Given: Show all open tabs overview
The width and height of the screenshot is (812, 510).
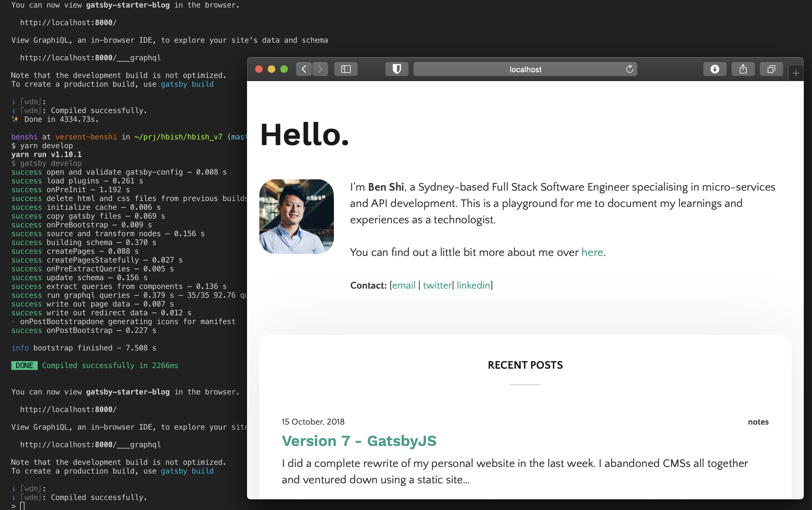Looking at the screenshot, I should point(771,69).
